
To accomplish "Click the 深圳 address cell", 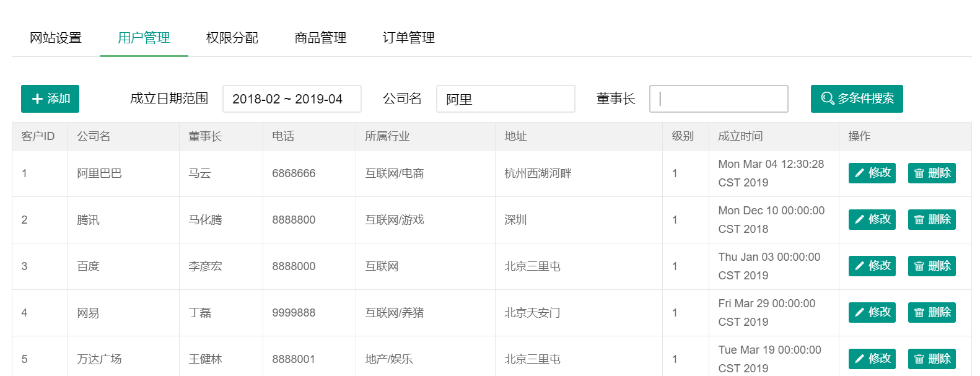I will pos(579,220).
